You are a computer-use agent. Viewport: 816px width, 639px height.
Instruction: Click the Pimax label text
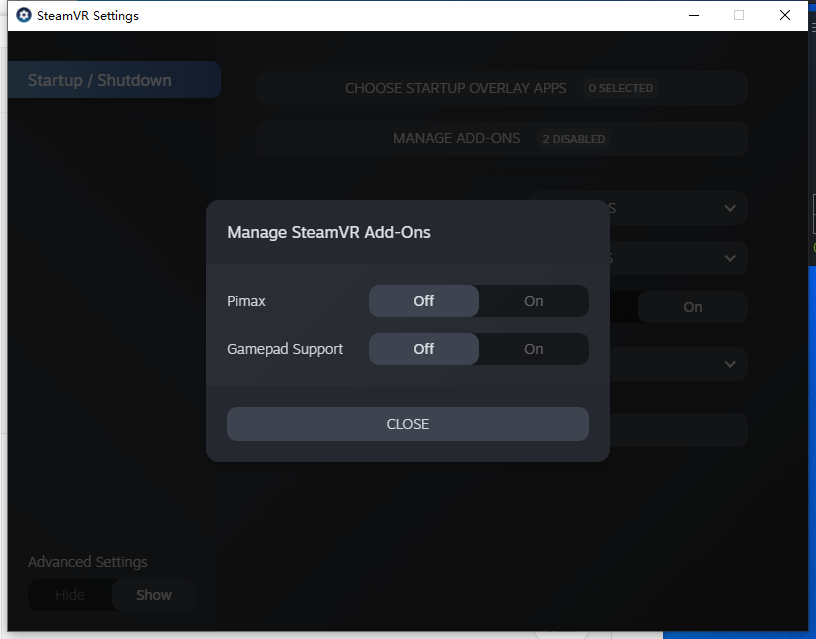click(246, 301)
